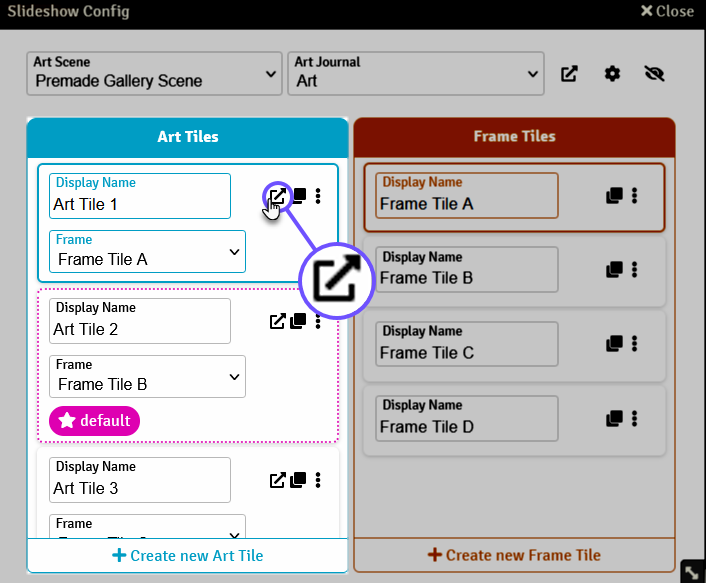Toggle the crossed-eye visibility icon
706x583 pixels.
(x=654, y=74)
